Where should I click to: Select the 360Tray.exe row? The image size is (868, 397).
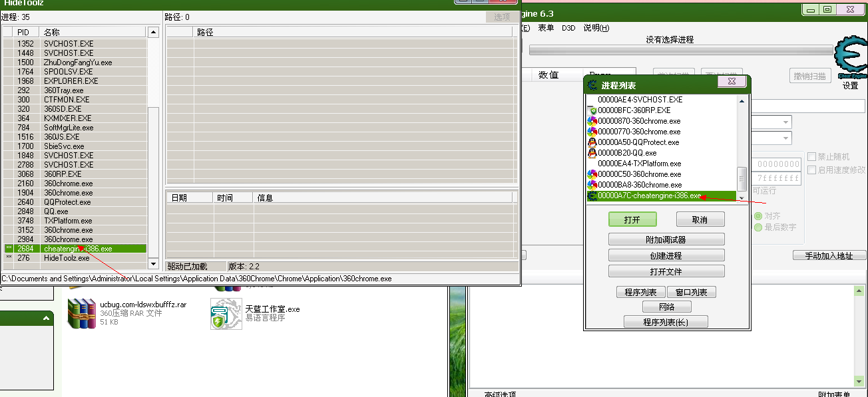(75, 90)
